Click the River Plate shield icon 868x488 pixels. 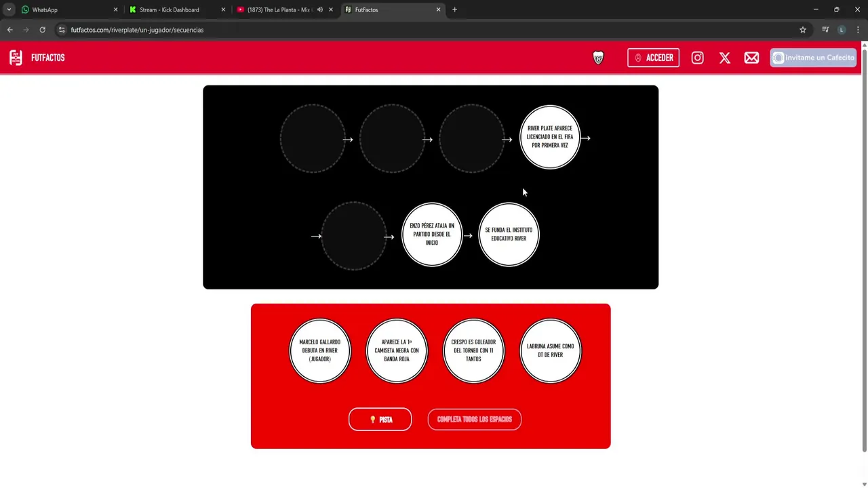598,58
